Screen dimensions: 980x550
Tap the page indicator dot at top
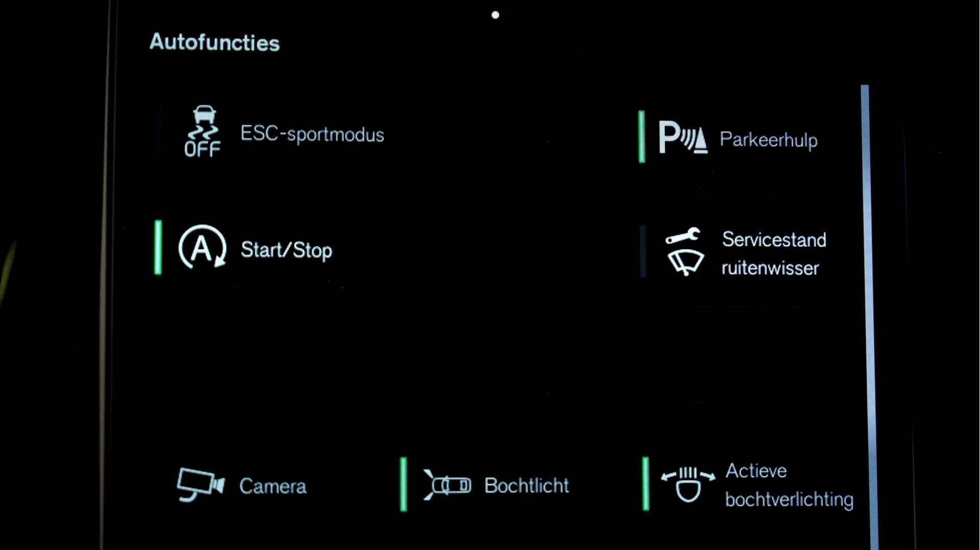pos(495,15)
